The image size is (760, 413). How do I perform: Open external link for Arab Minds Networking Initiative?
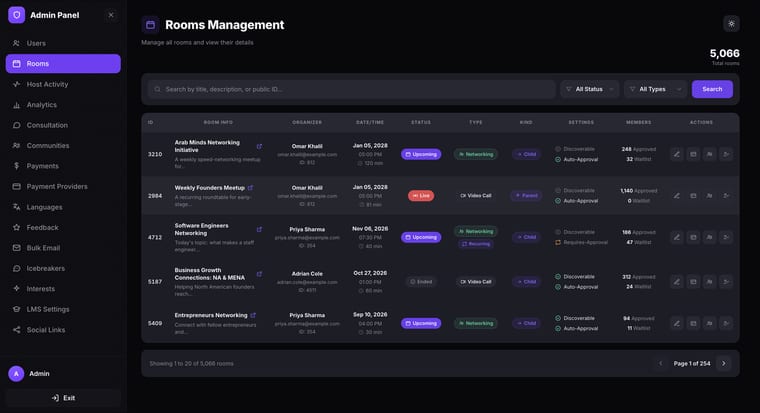pos(259,146)
